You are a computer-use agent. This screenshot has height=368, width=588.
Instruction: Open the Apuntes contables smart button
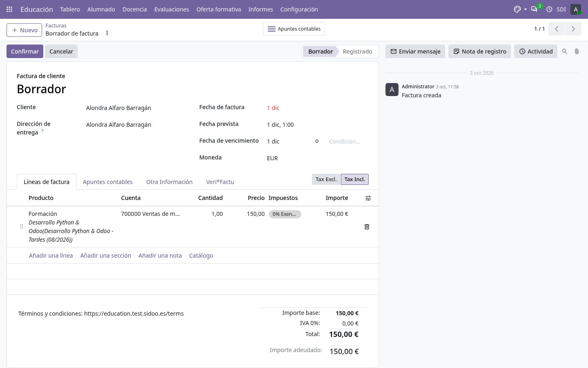coord(294,29)
